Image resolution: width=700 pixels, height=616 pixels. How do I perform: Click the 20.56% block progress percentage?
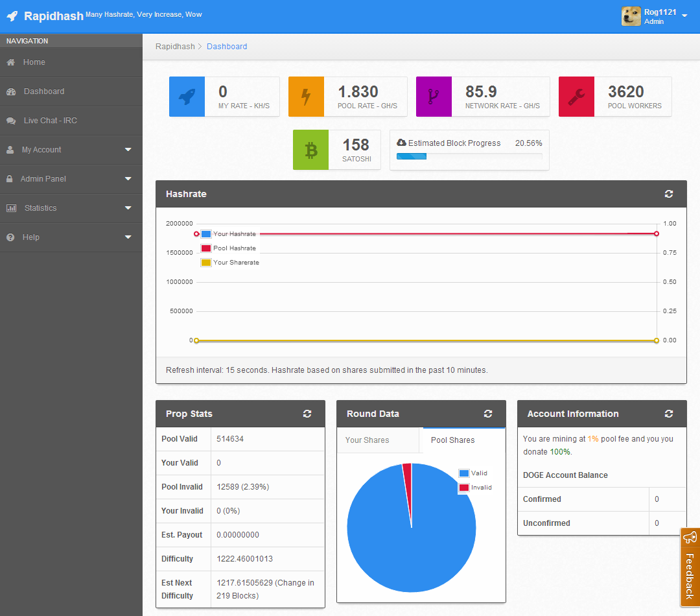click(x=529, y=143)
